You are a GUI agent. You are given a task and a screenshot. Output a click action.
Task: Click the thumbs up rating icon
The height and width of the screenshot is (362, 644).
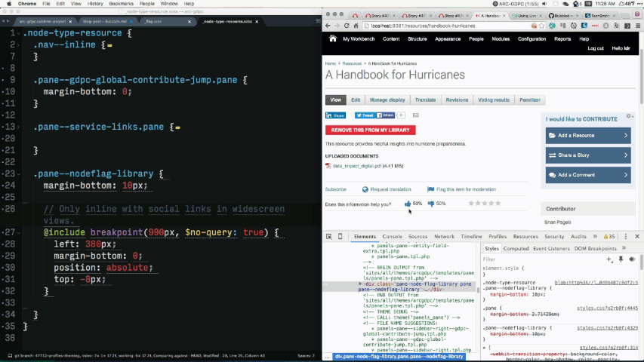[x=408, y=204]
